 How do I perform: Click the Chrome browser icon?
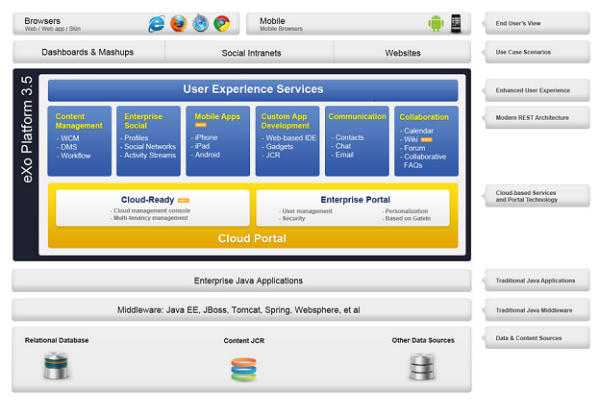pyautogui.click(x=222, y=23)
